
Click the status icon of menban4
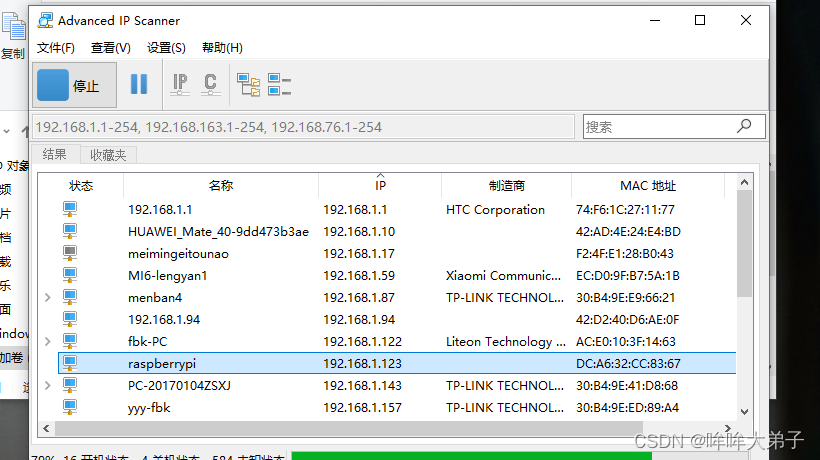(70, 297)
